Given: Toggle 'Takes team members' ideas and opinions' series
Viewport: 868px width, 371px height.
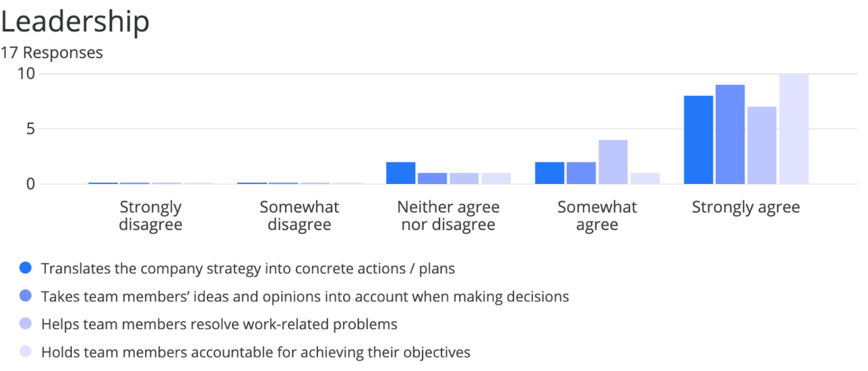Looking at the screenshot, I should click(304, 296).
